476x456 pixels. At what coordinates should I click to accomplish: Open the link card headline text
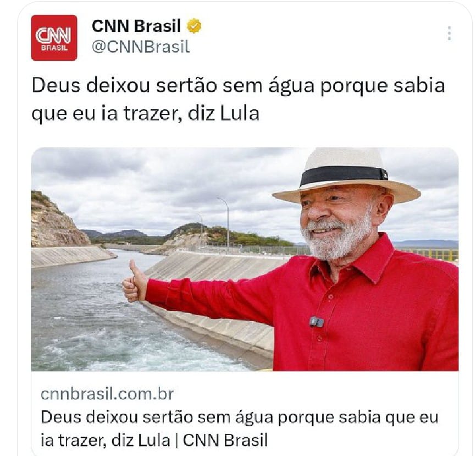(240, 428)
